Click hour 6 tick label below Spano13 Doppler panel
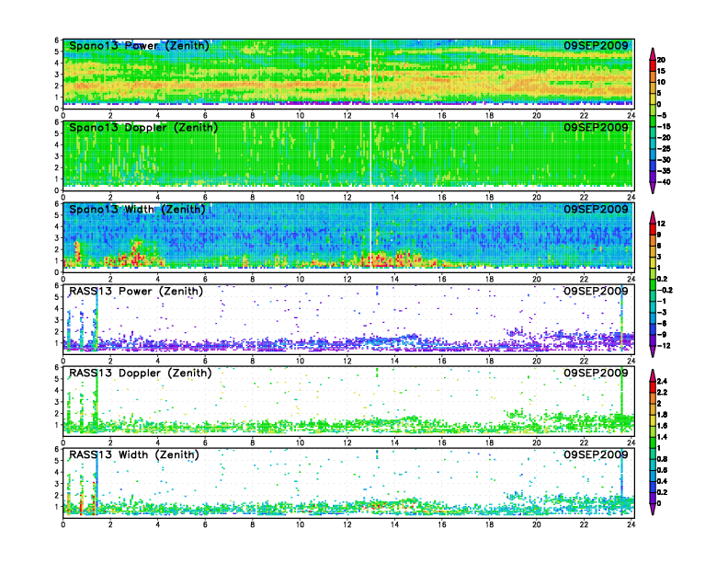Viewport: 728px width, 563px height. coord(205,198)
